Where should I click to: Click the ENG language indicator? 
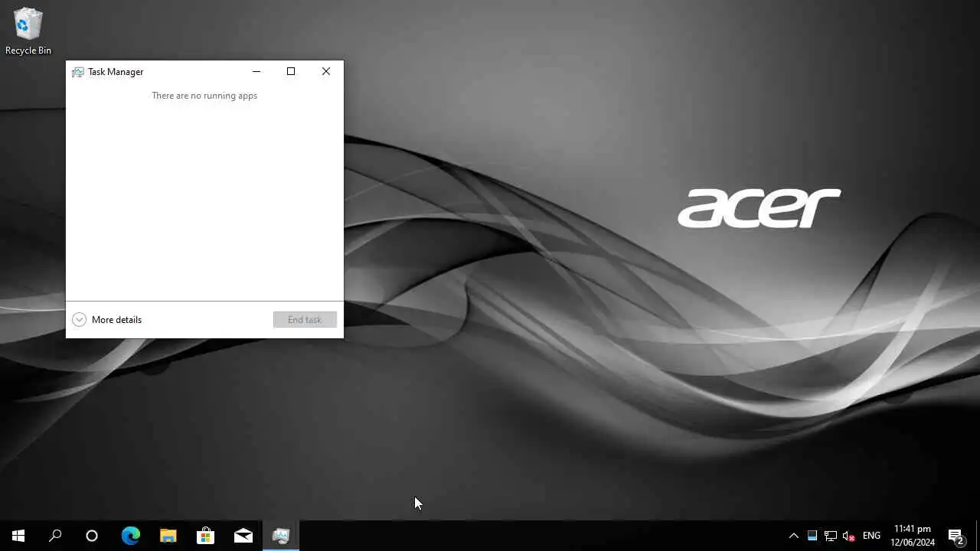[871, 536]
